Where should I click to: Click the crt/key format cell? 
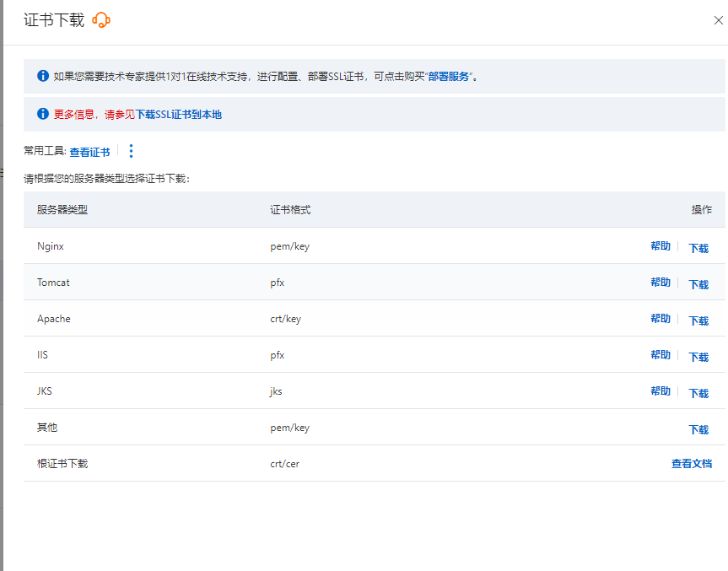pos(285,319)
